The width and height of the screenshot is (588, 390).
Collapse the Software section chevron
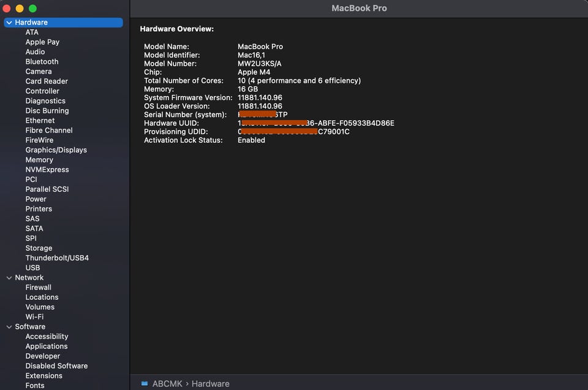9,327
